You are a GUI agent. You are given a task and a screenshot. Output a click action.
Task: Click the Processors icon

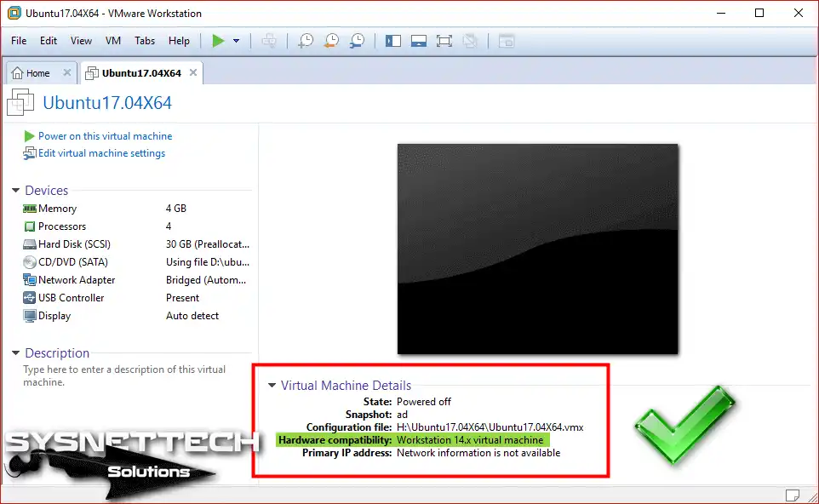pos(30,226)
